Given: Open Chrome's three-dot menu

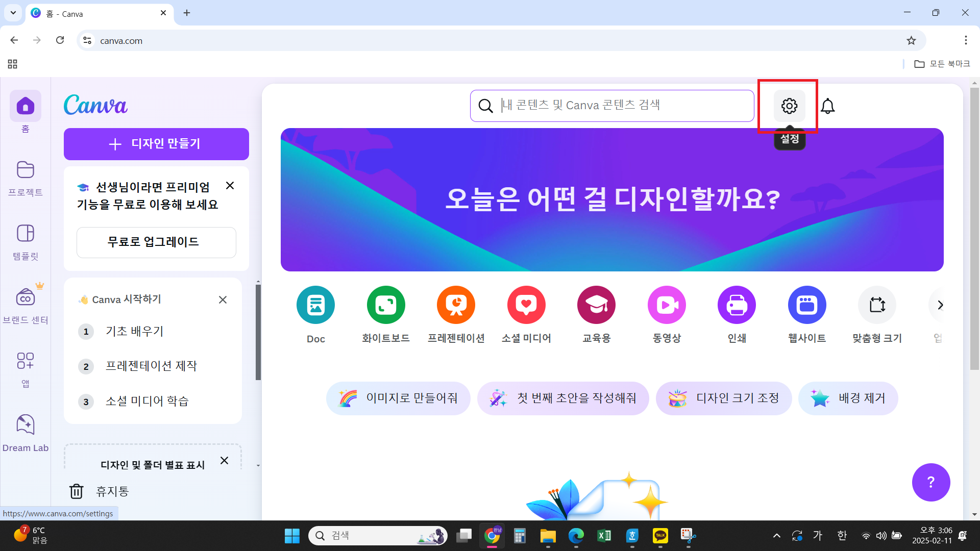Looking at the screenshot, I should tap(966, 40).
